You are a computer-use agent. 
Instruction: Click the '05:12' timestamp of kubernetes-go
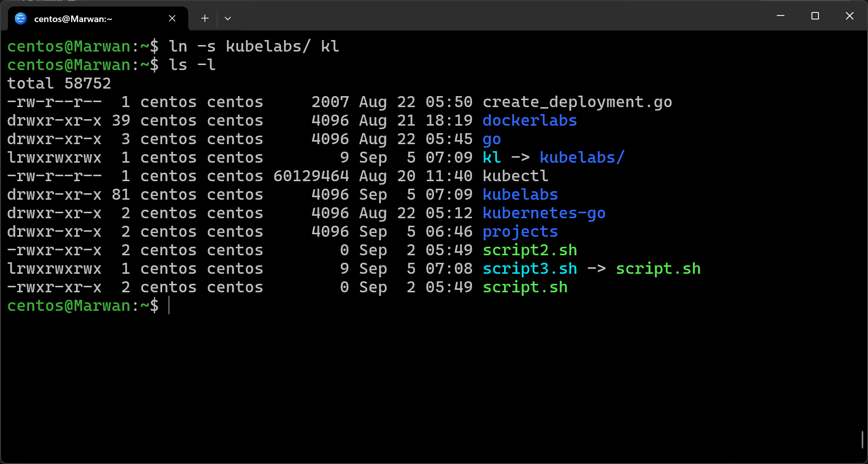pos(449,213)
